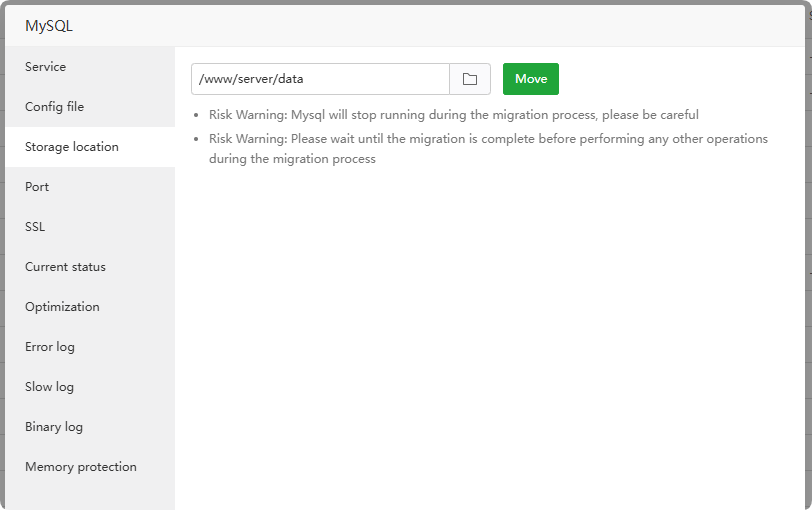Focus the /www/server/data path field

(320, 79)
